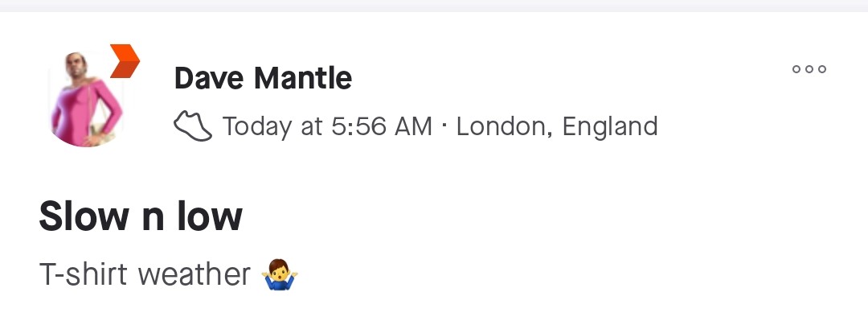Click the first name Dave
The height and width of the screenshot is (325, 868).
coord(211,78)
